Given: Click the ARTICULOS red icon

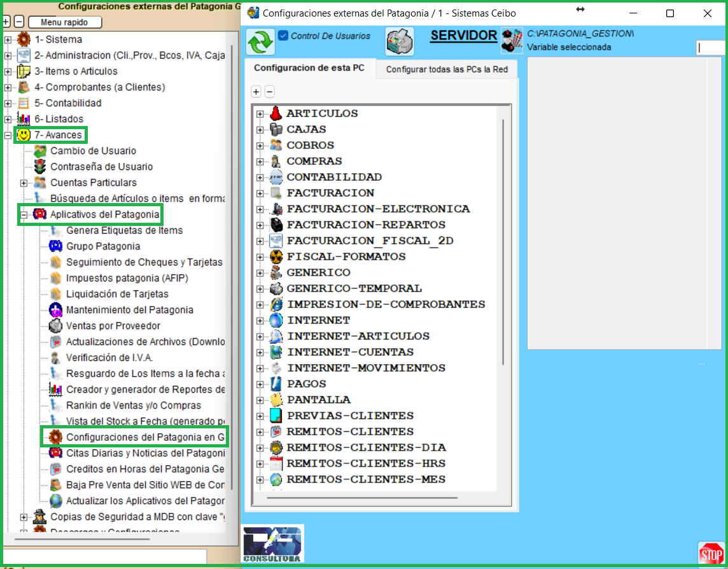Looking at the screenshot, I should click(276, 113).
